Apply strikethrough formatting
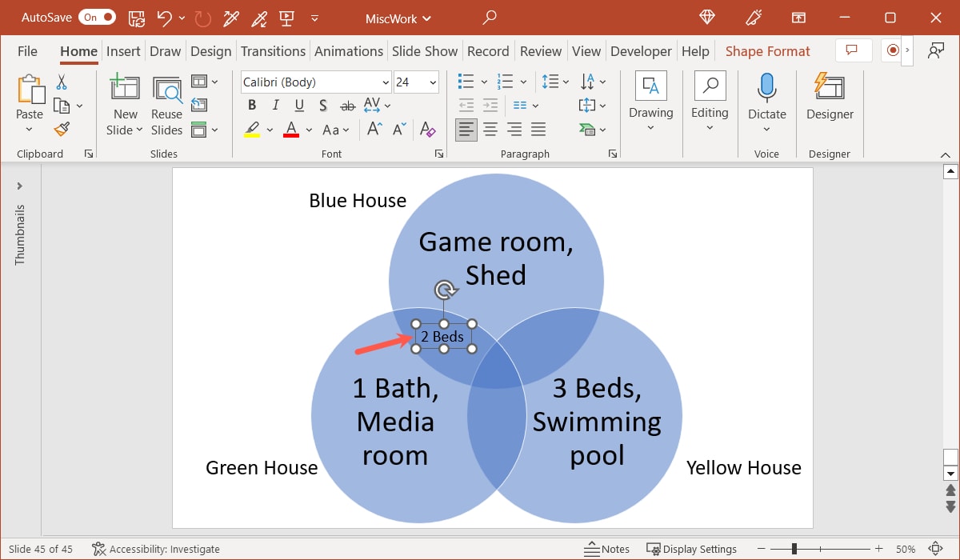Viewport: 960px width, 560px height. [347, 105]
